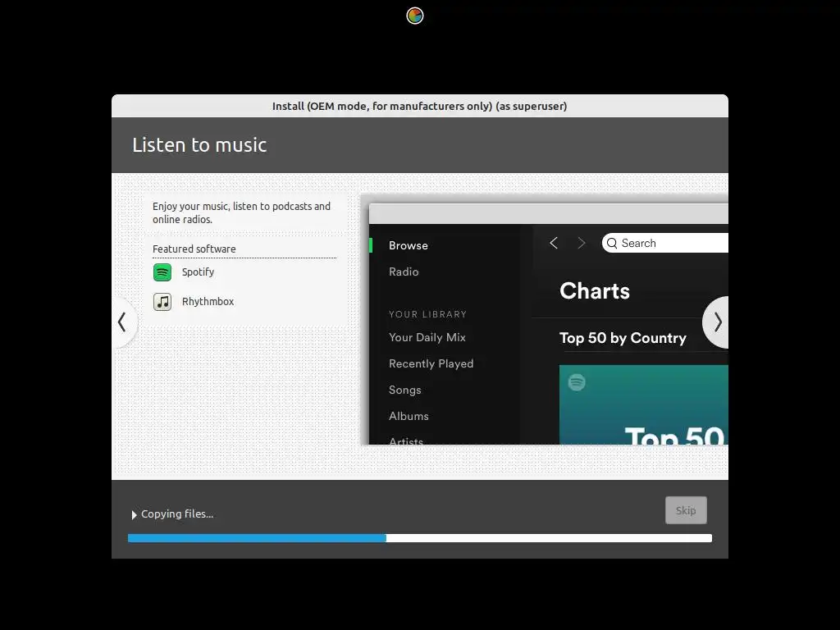Open Artists in the sidebar
840x630 pixels.
(x=406, y=441)
